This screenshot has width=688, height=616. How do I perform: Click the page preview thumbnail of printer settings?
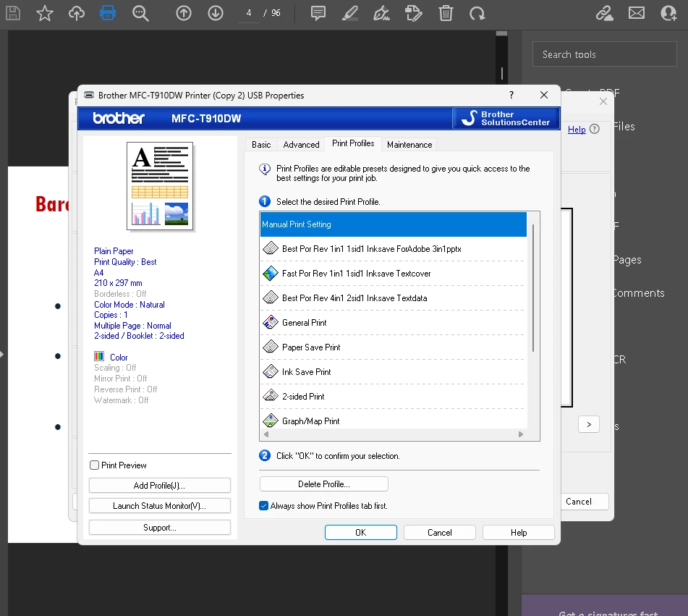coord(160,186)
